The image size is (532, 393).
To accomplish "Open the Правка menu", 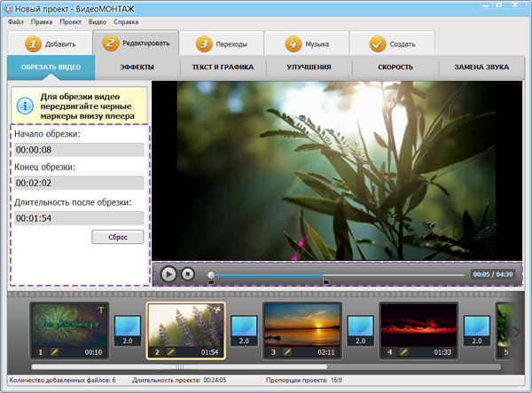I will (42, 21).
